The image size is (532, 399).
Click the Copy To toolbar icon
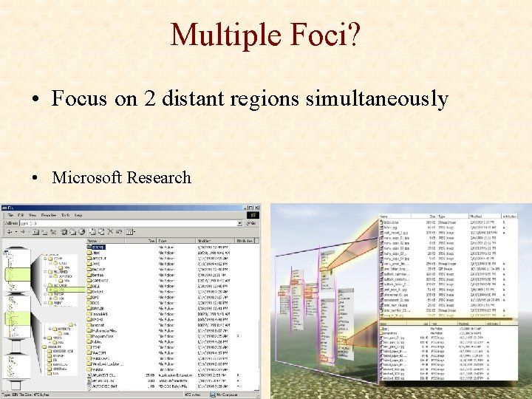(101, 232)
